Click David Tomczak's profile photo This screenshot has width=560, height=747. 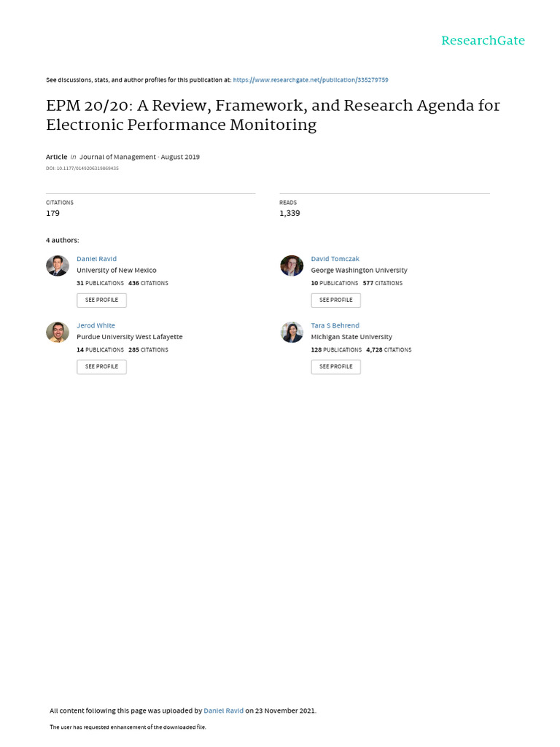click(x=292, y=266)
